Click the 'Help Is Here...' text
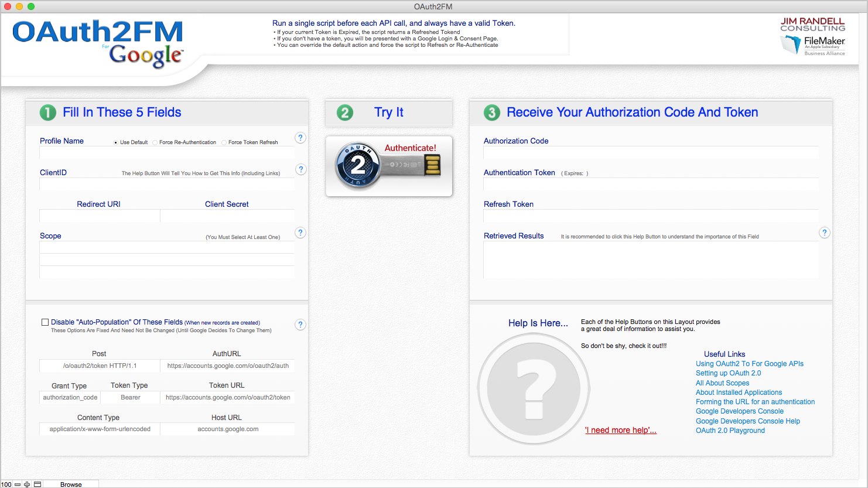This screenshot has width=868, height=488. (x=538, y=323)
